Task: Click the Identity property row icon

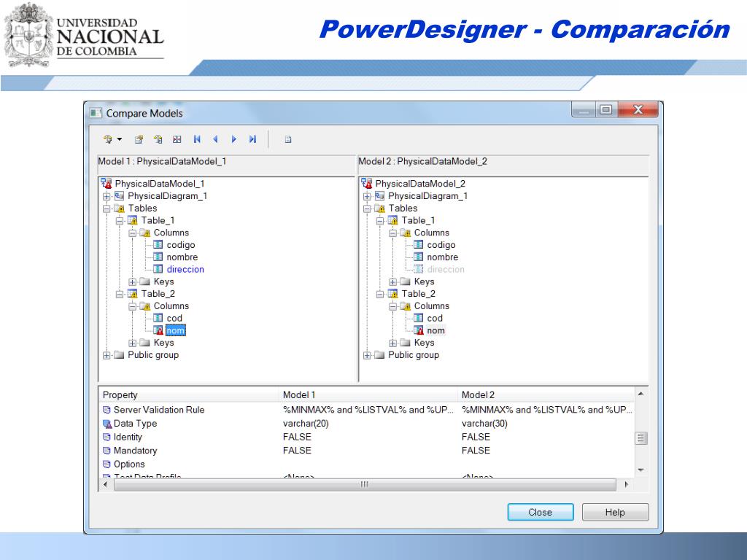Action: point(107,437)
